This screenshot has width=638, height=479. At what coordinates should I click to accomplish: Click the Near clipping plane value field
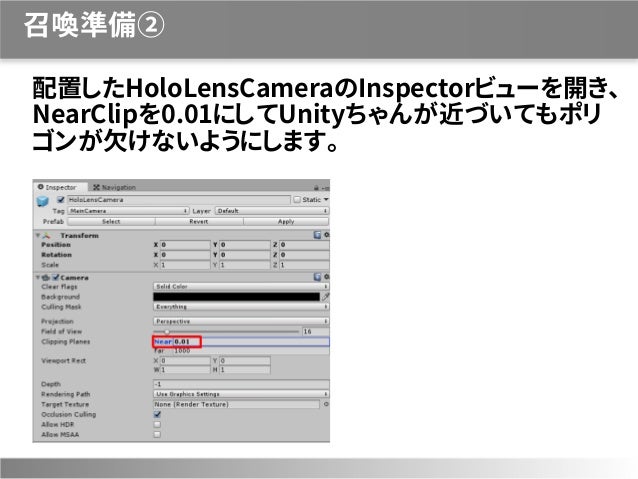251,342
